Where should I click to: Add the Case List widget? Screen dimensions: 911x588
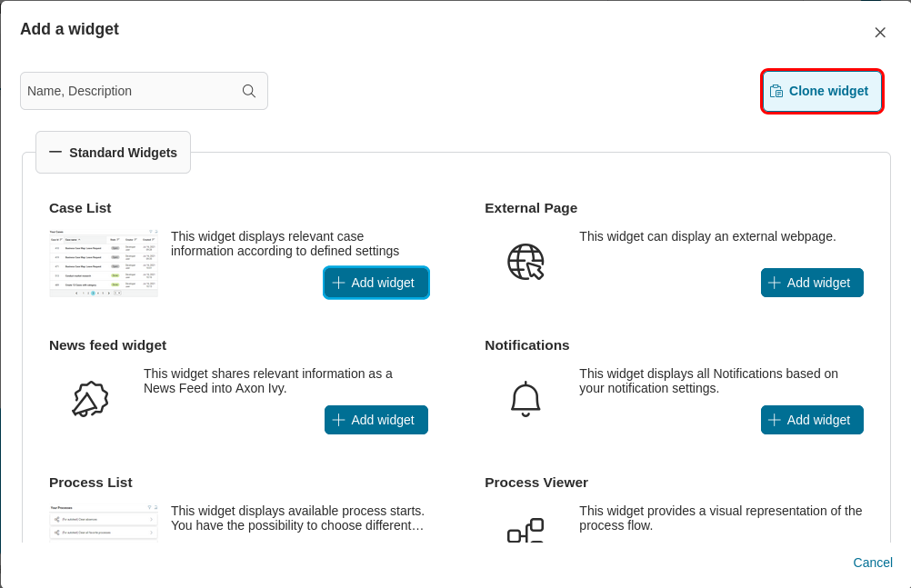[375, 283]
